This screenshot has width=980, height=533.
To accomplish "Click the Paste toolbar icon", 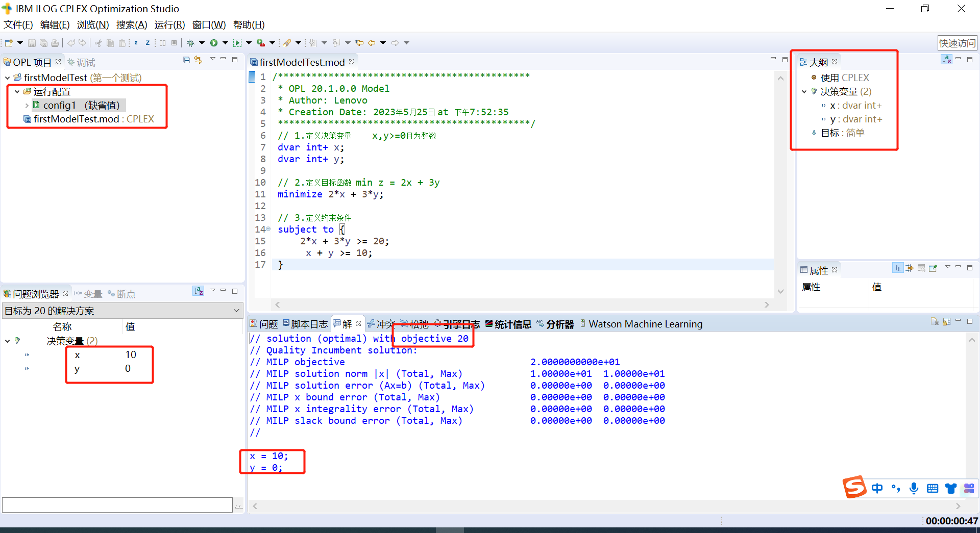I will (x=122, y=43).
